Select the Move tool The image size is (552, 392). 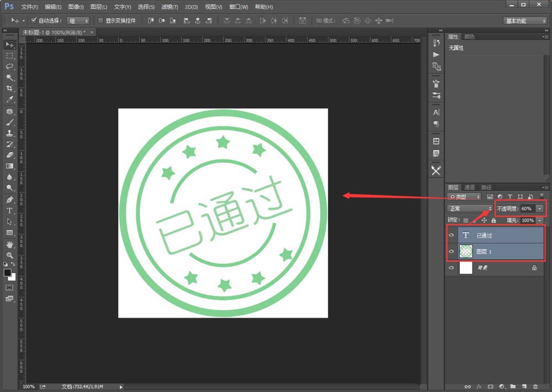click(8, 45)
